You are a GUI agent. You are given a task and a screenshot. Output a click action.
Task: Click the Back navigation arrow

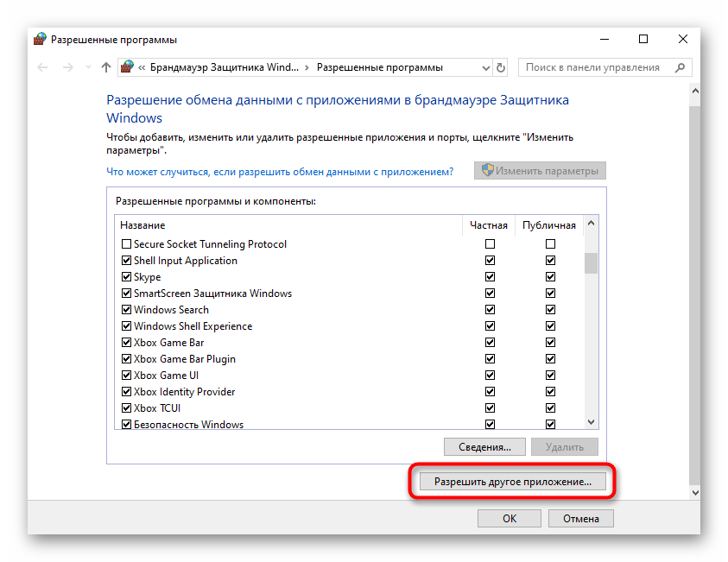pyautogui.click(x=43, y=67)
